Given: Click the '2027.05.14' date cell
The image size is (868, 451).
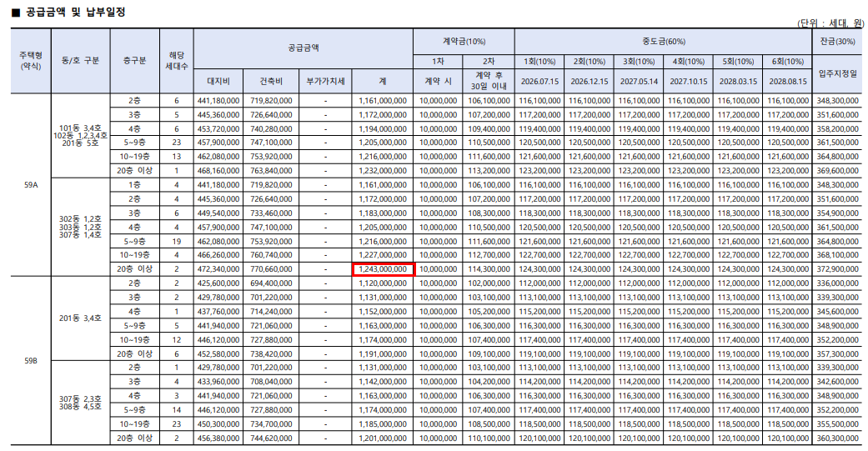Looking at the screenshot, I should pos(639,82).
